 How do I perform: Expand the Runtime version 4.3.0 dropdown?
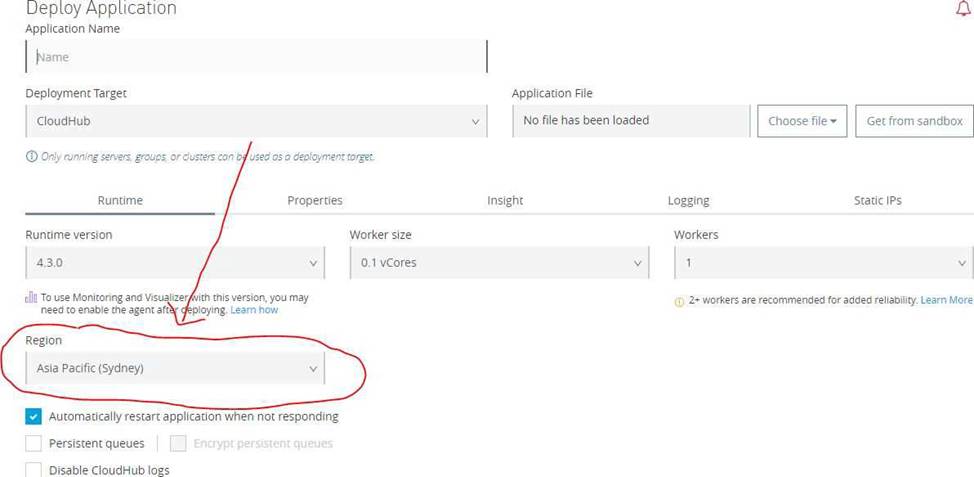[x=175, y=263]
